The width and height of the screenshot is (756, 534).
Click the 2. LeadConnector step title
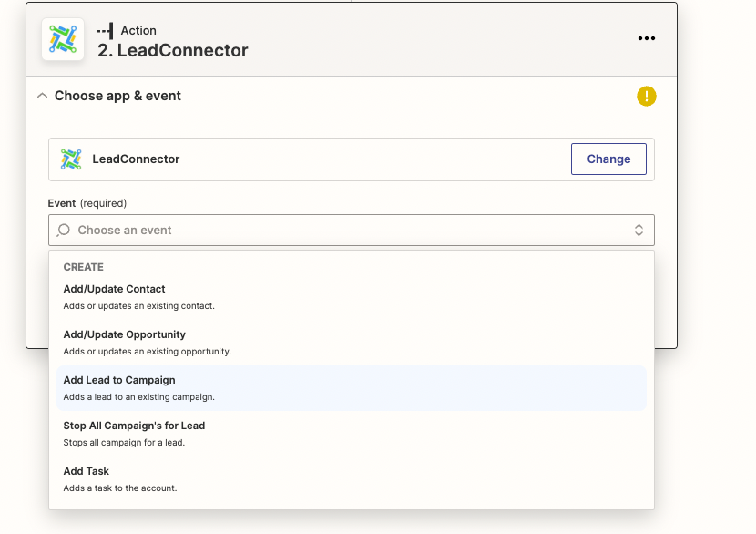click(173, 50)
